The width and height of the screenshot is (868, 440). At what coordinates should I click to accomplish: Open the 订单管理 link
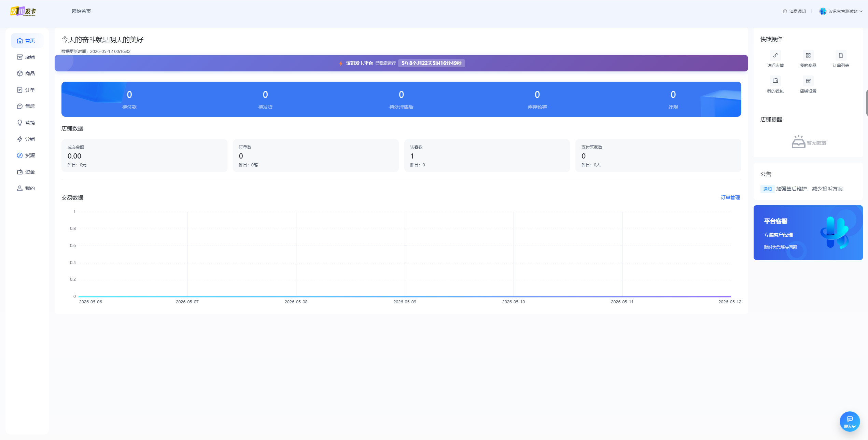730,197
